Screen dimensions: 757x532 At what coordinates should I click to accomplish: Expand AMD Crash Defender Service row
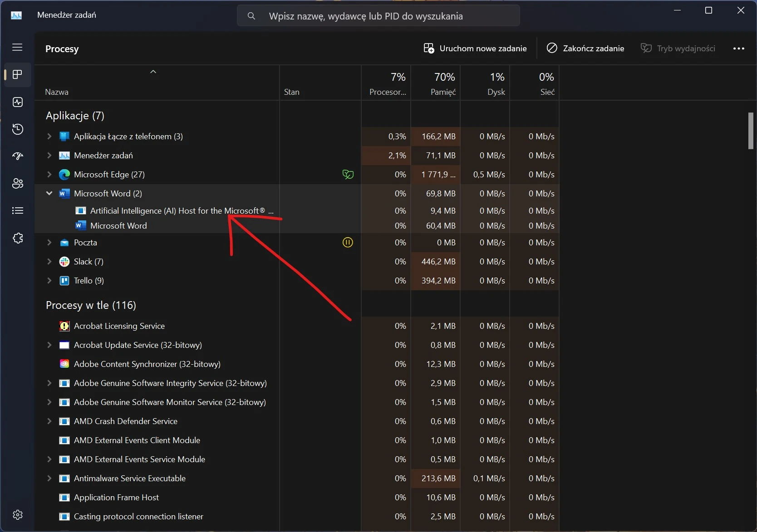pos(49,421)
